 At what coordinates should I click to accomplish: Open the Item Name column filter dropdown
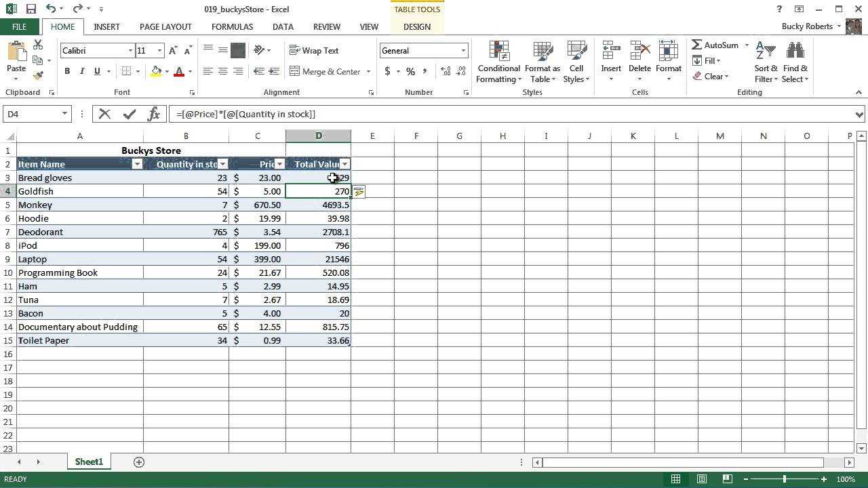[136, 164]
